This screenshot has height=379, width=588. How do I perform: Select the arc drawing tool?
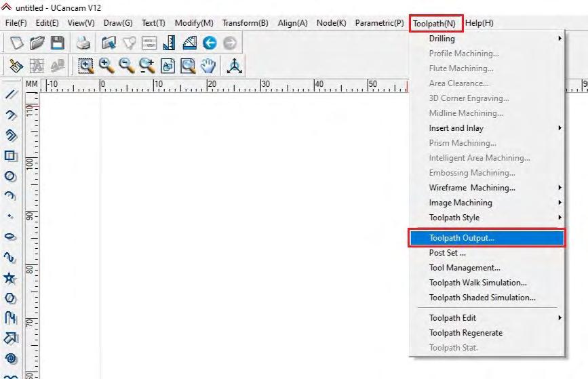tap(11, 196)
